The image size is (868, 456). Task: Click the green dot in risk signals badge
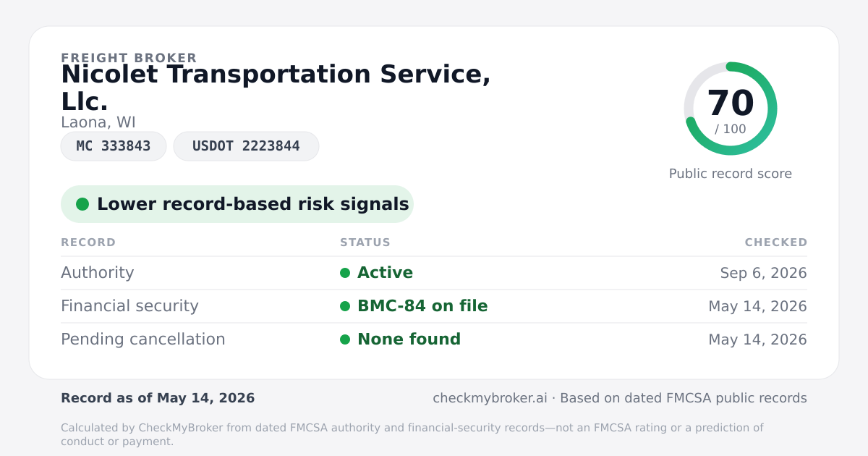click(82, 204)
